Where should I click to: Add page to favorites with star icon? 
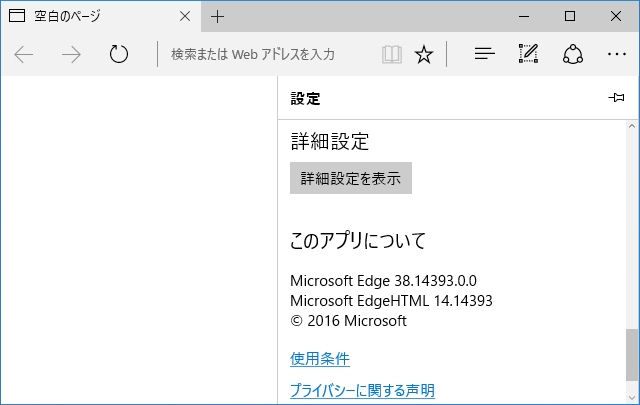click(424, 54)
